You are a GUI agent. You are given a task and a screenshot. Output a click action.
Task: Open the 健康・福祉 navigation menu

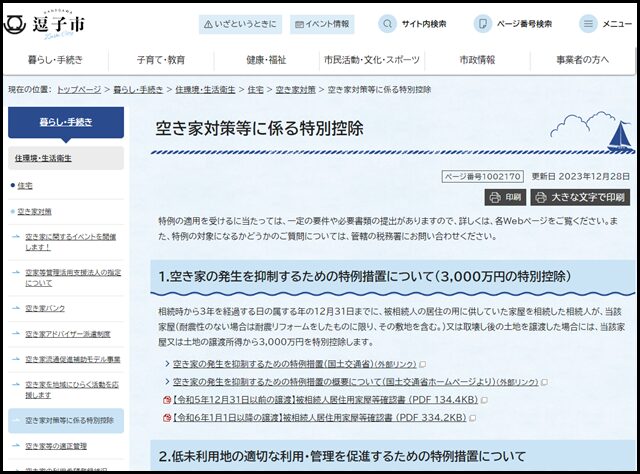click(x=266, y=60)
